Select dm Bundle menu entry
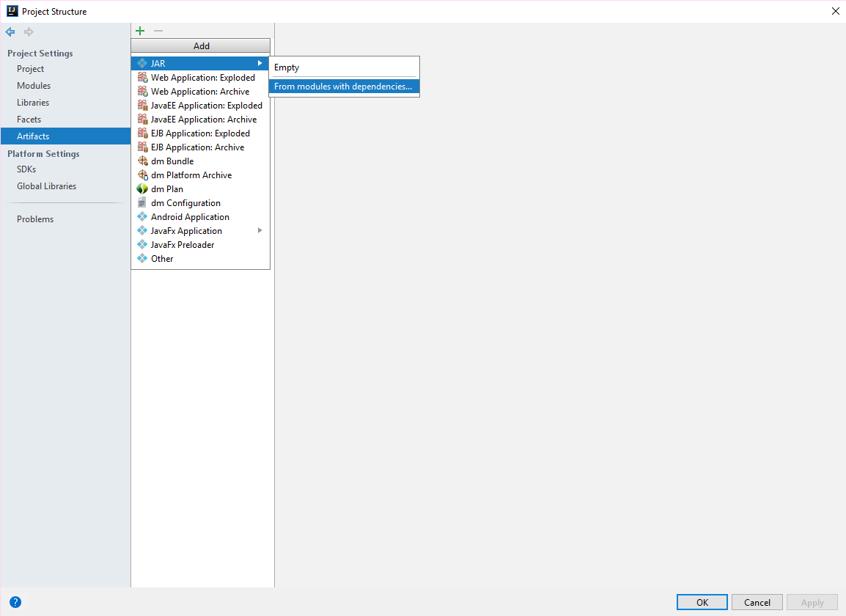This screenshot has width=846, height=616. point(200,161)
